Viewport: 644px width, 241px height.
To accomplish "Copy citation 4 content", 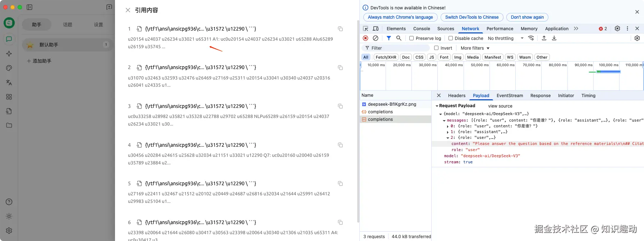I will [340, 145].
